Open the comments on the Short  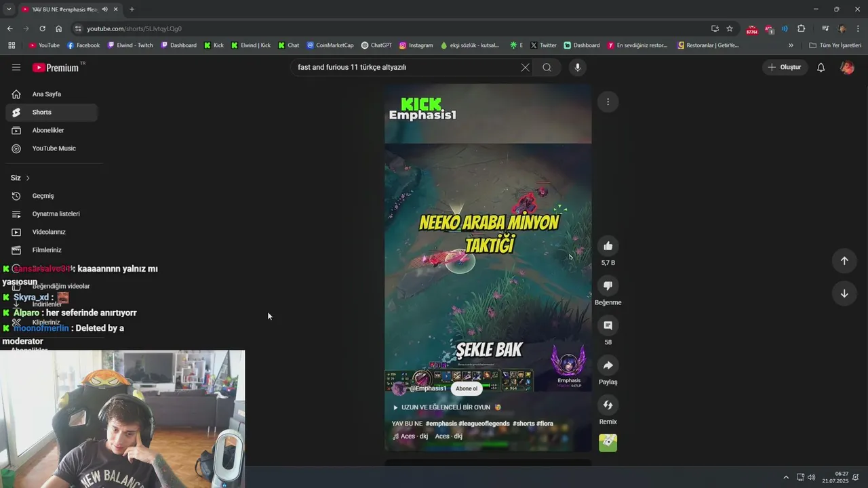point(608,325)
